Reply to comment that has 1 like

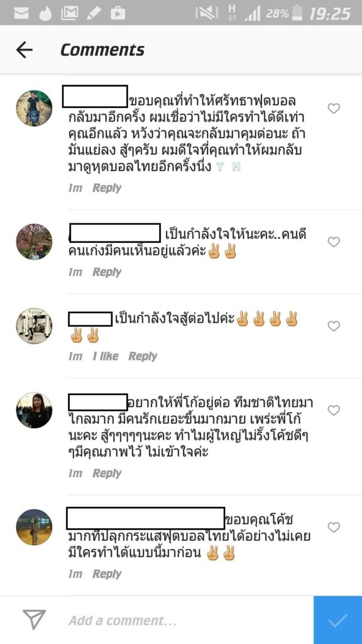pyautogui.click(x=143, y=357)
